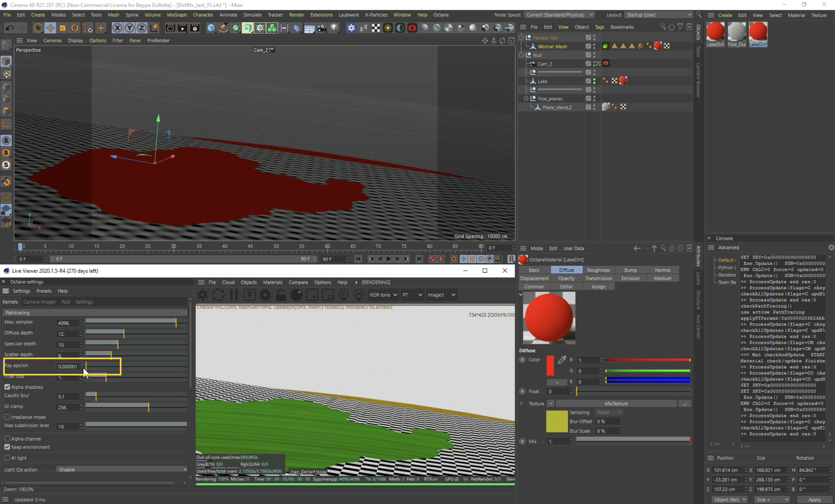Disable the Alpha shadows checkbox

(7, 387)
